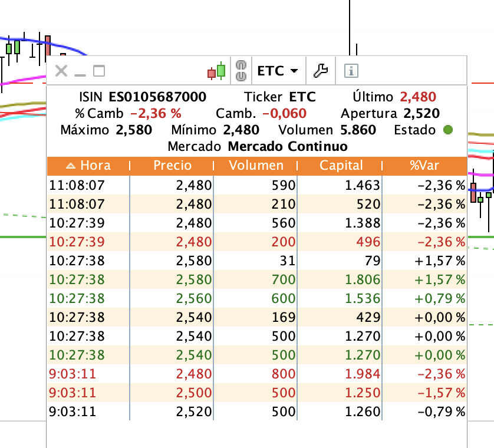494x448 pixels.
Task: Close the ETC ticker panel
Action: (61, 71)
